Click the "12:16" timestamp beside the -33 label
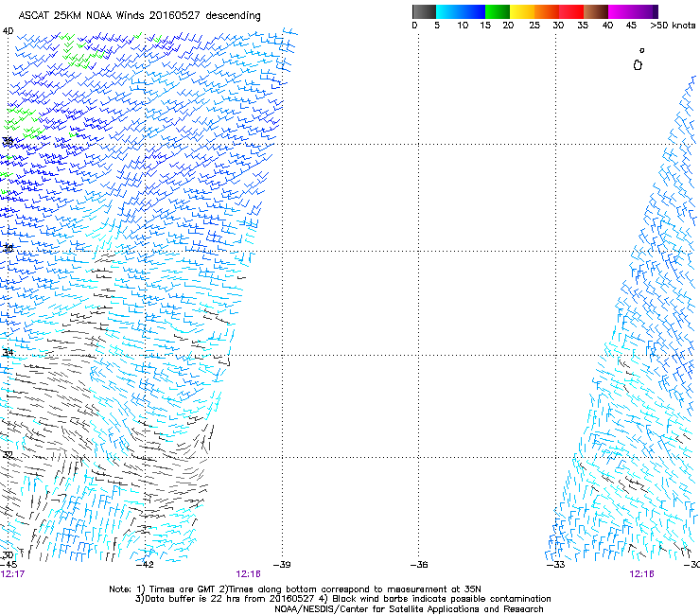 pos(641,574)
